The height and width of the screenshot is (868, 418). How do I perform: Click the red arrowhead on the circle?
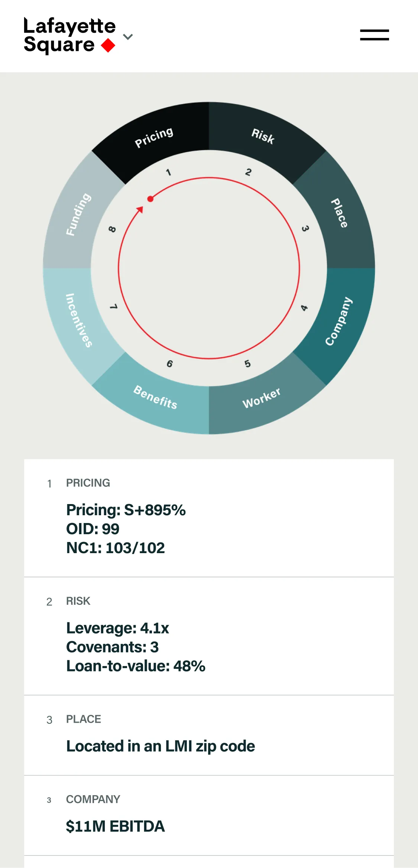pos(140,210)
